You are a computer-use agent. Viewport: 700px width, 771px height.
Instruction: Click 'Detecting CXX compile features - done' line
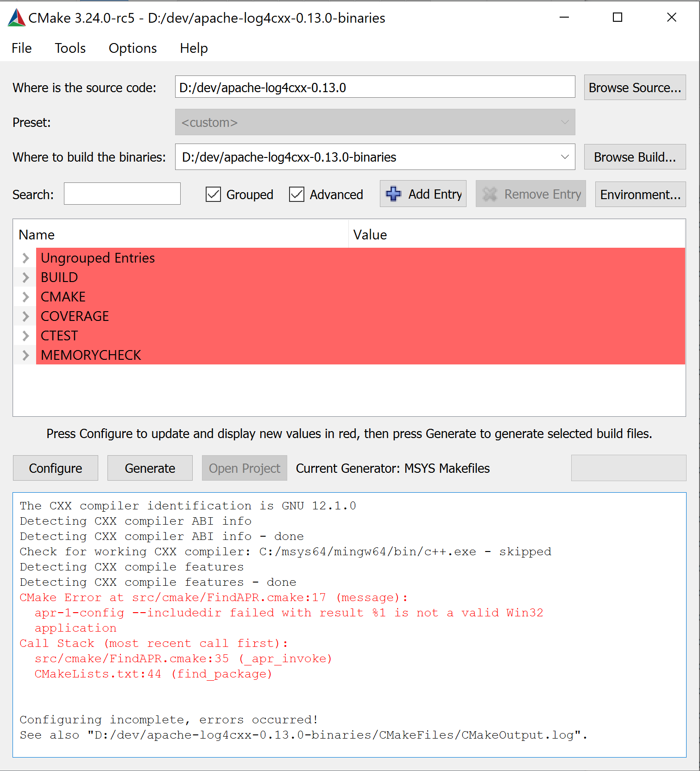tap(158, 582)
